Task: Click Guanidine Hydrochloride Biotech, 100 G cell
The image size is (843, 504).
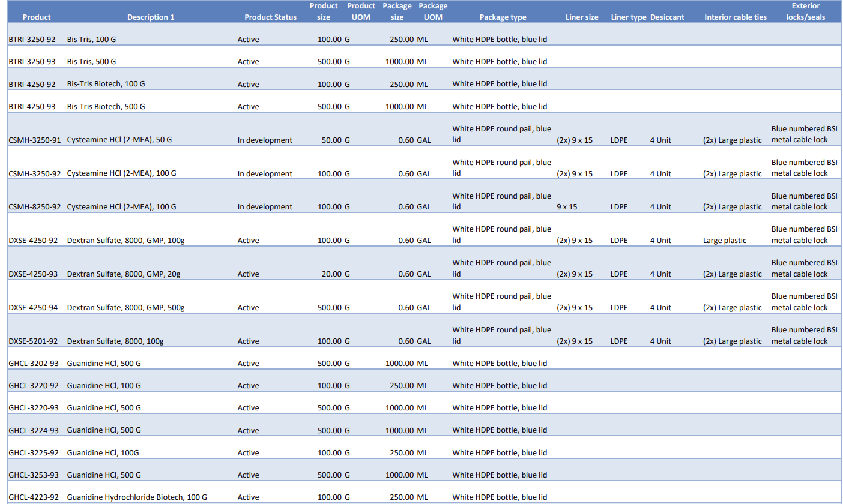Action: click(137, 497)
